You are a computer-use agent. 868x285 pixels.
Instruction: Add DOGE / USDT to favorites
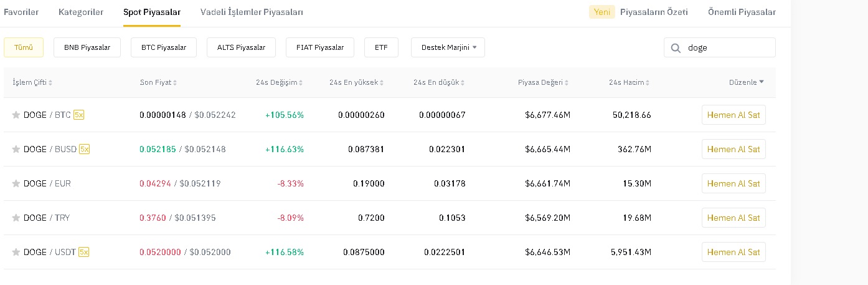pyautogui.click(x=16, y=253)
